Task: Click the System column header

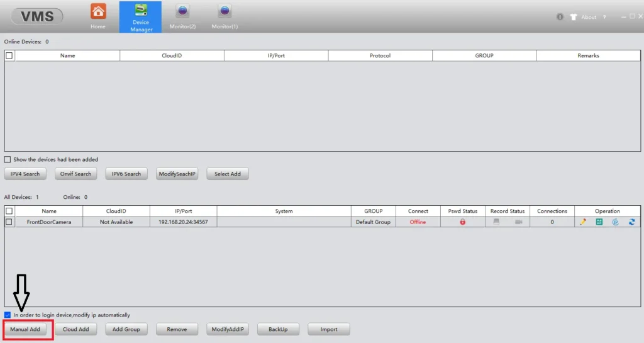Action: pyautogui.click(x=284, y=211)
